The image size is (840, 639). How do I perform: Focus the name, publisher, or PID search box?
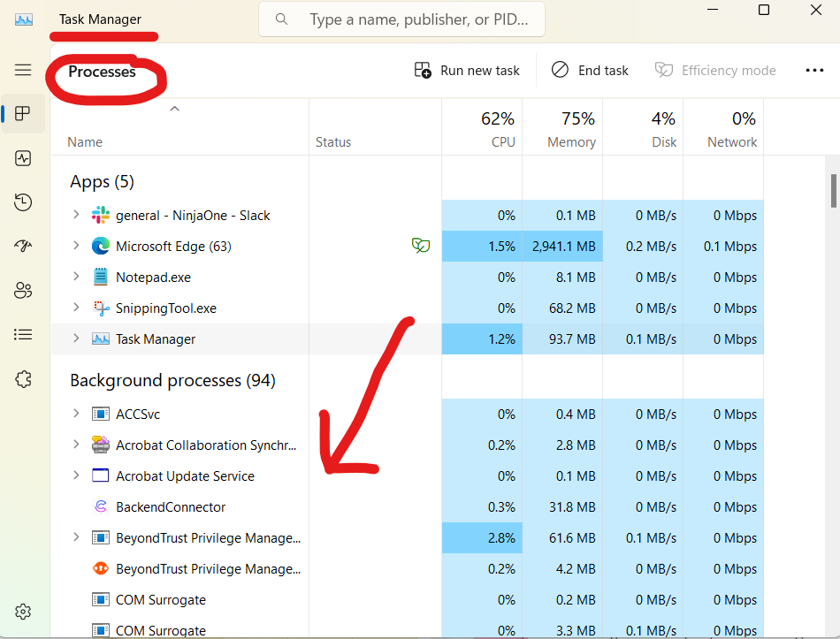401,19
